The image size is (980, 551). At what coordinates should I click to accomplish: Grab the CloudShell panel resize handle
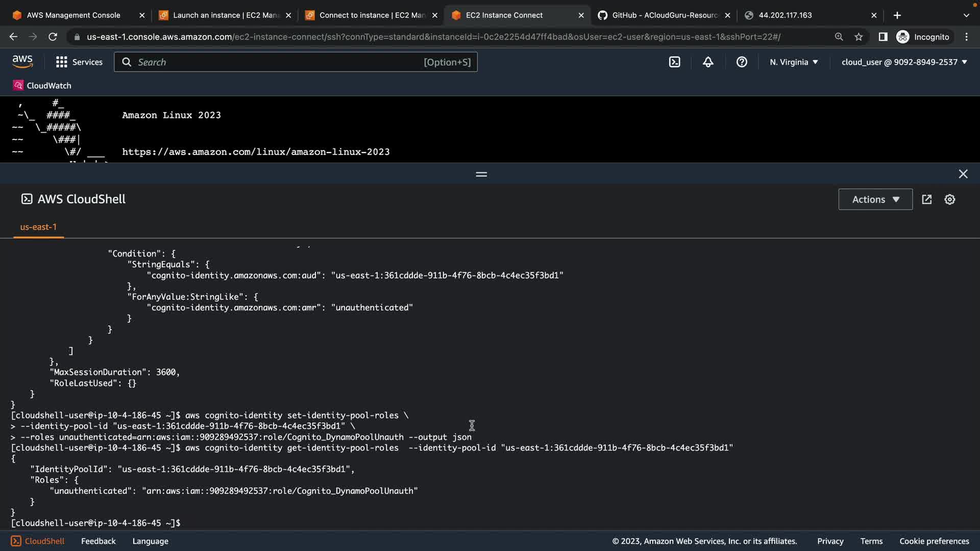481,174
